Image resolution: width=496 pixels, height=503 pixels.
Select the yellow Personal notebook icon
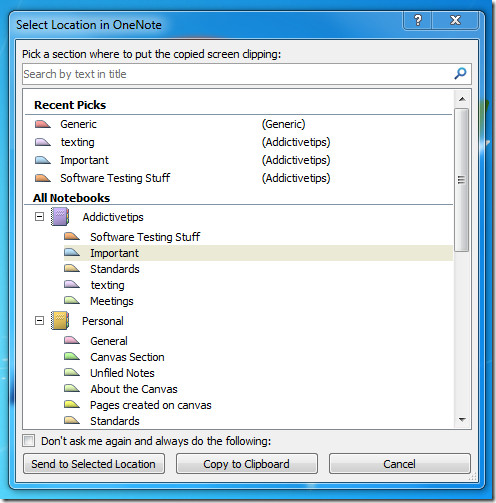60,321
